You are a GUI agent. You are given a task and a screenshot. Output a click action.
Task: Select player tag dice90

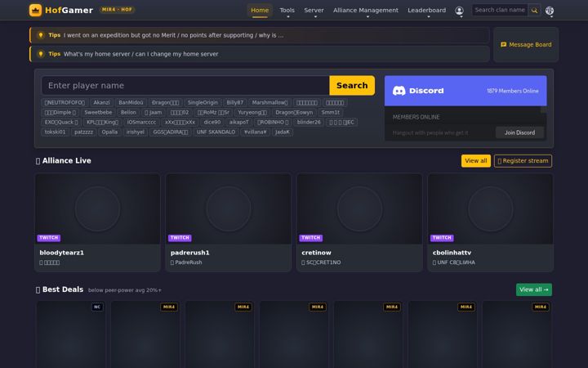pos(212,122)
